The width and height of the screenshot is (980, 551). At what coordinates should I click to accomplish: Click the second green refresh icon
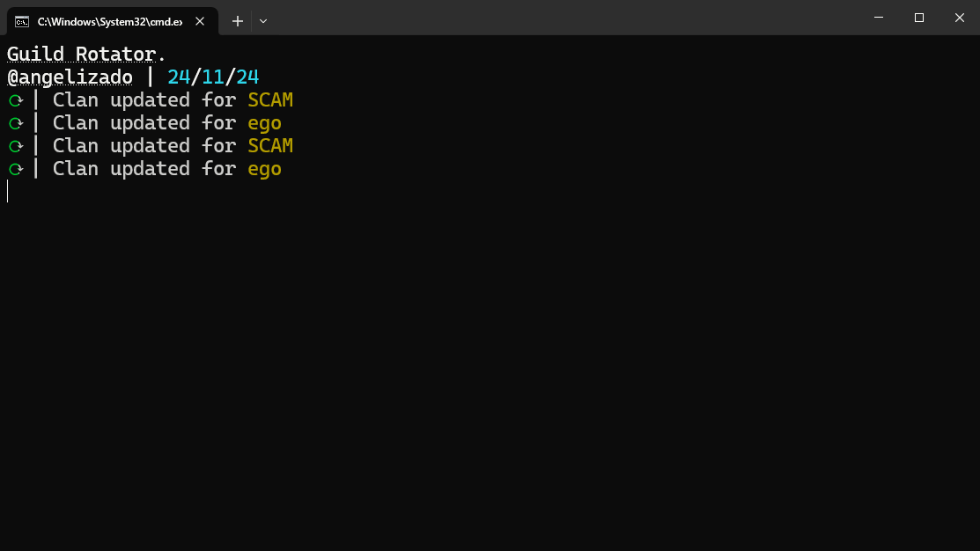pyautogui.click(x=15, y=123)
